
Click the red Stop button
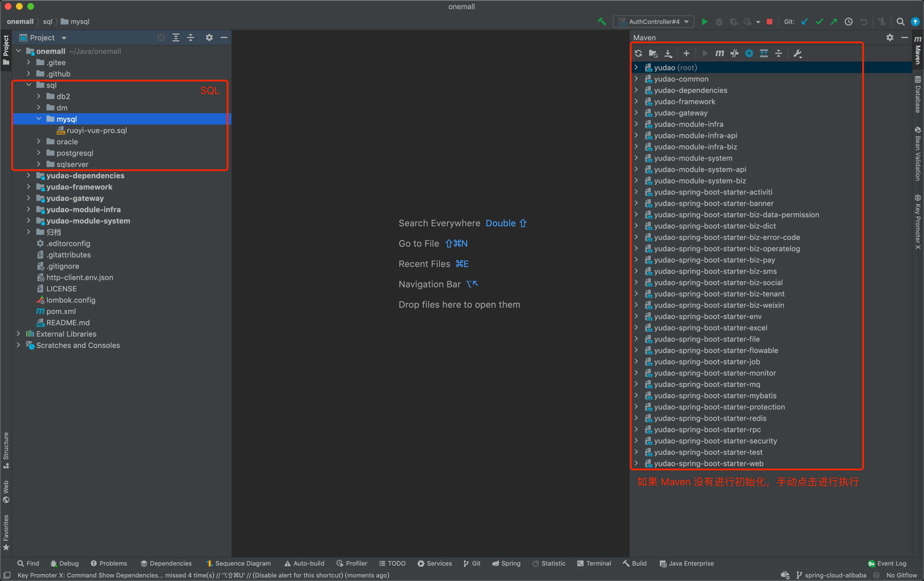(x=770, y=21)
